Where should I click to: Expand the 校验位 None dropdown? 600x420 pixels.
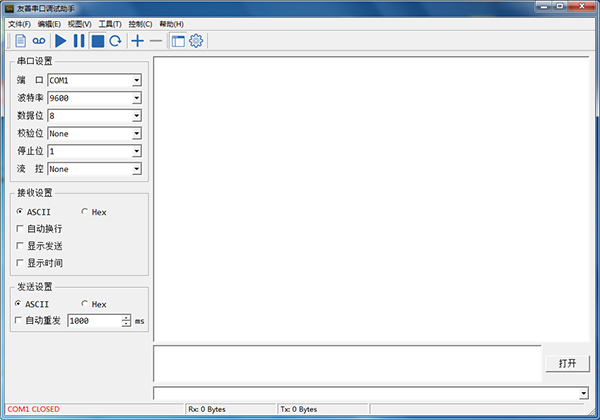136,134
